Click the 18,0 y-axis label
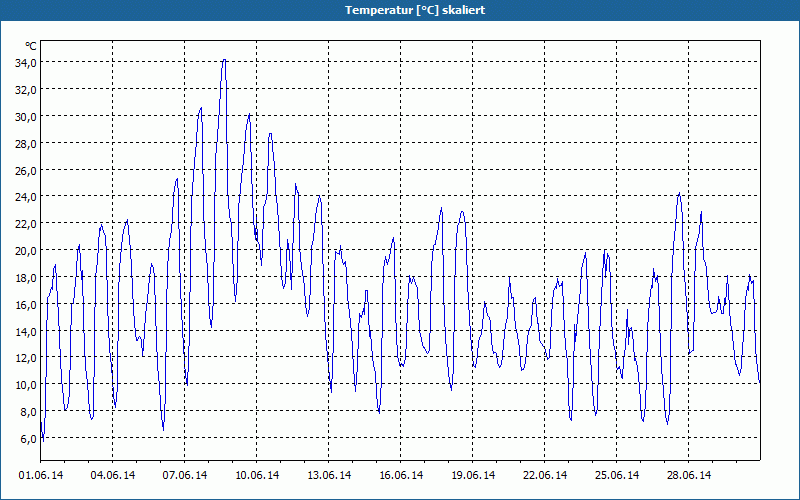The height and width of the screenshot is (500, 800). click(26, 278)
